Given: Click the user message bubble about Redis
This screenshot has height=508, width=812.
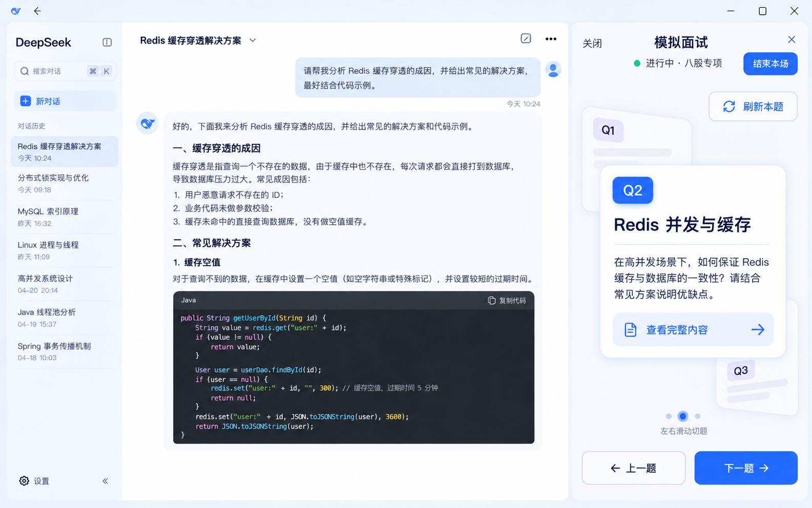Looking at the screenshot, I should (418, 78).
